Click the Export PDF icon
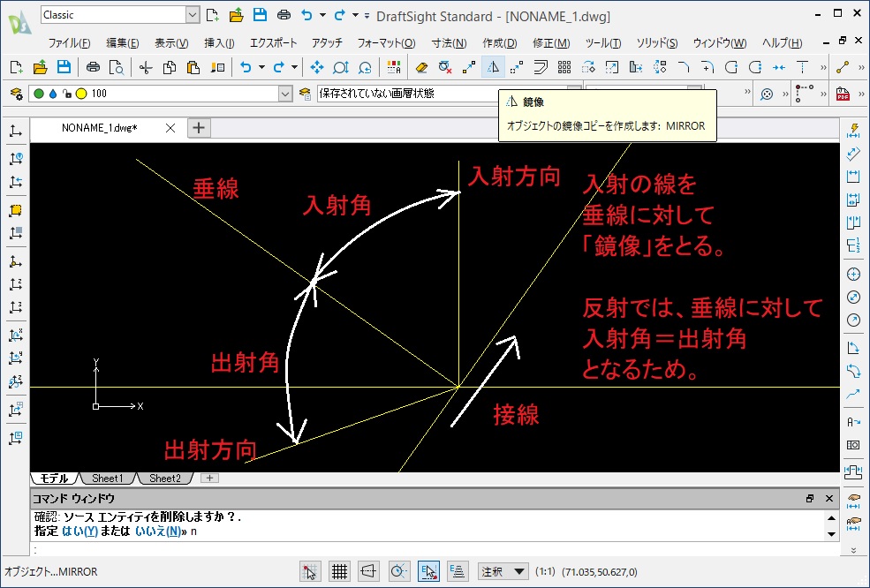 point(843,94)
